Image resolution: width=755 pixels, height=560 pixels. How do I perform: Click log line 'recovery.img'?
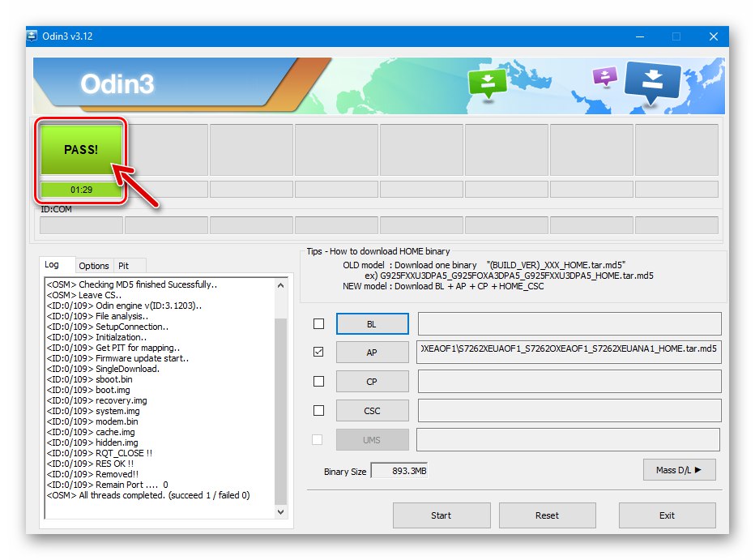[96, 400]
